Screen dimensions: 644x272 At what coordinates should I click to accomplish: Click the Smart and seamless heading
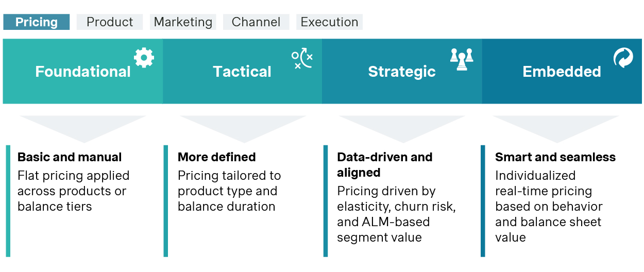coord(555,157)
